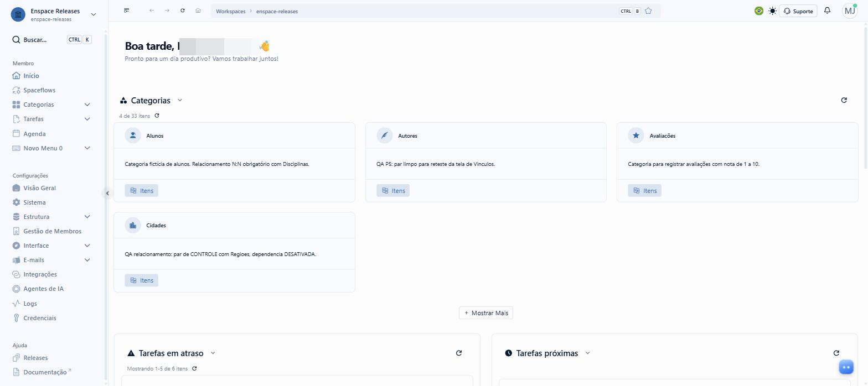Click the page vertical scrollbar

click(865, 97)
